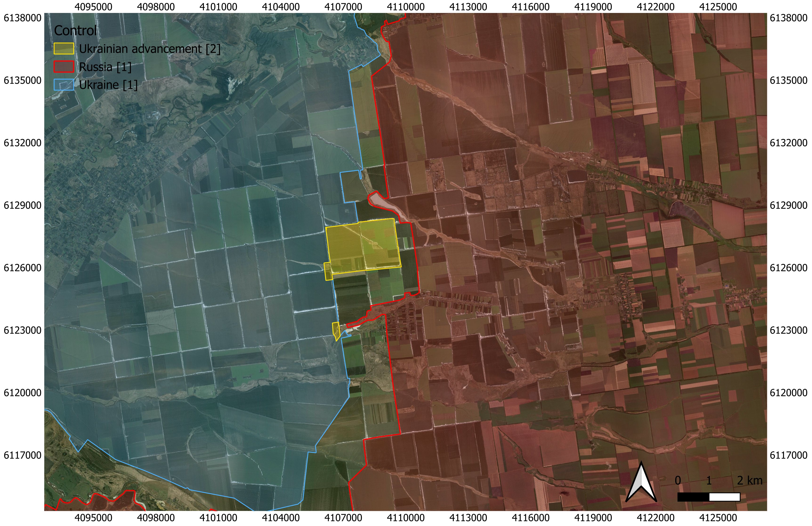Select the 'Control' legend title
This screenshot has width=812, height=526.
[75, 31]
